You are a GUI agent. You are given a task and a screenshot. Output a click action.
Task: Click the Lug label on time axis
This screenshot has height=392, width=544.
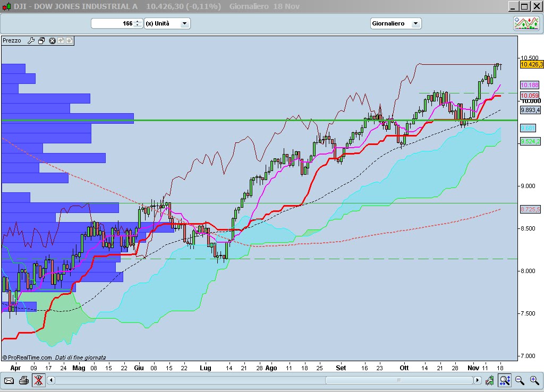coord(206,368)
